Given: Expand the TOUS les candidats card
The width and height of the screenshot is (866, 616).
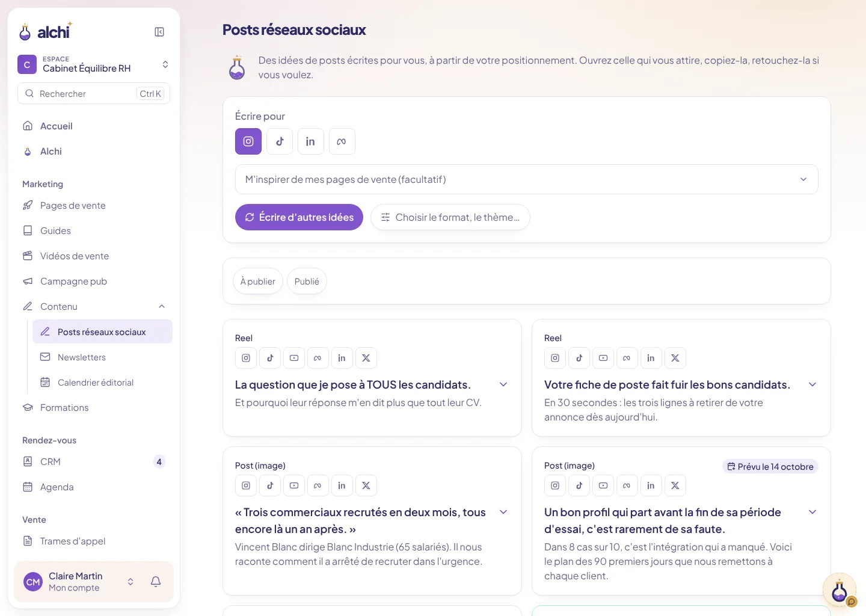Looking at the screenshot, I should [504, 384].
